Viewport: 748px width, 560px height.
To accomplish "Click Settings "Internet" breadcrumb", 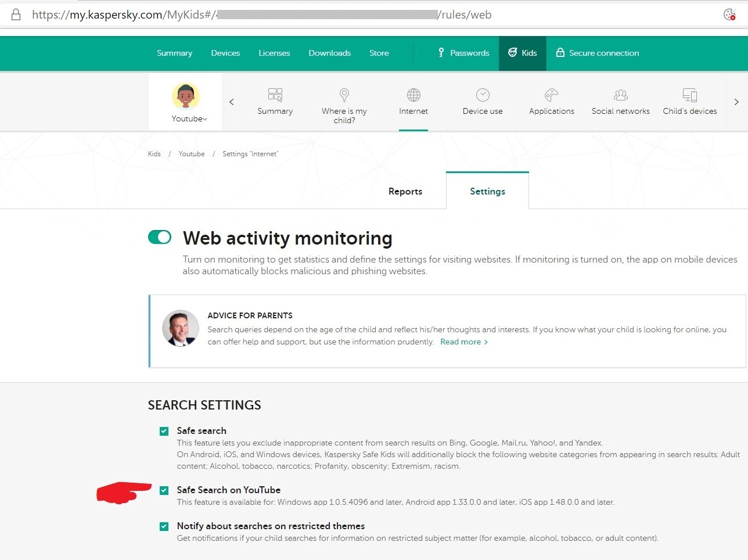I will point(250,154).
